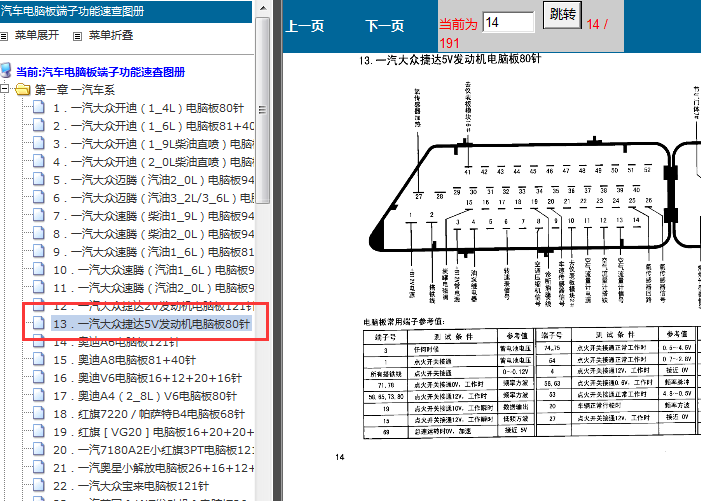The height and width of the screenshot is (501, 701).
Task: Open 19．红旗［VG20］电脑板 entry
Action: [x=153, y=432]
